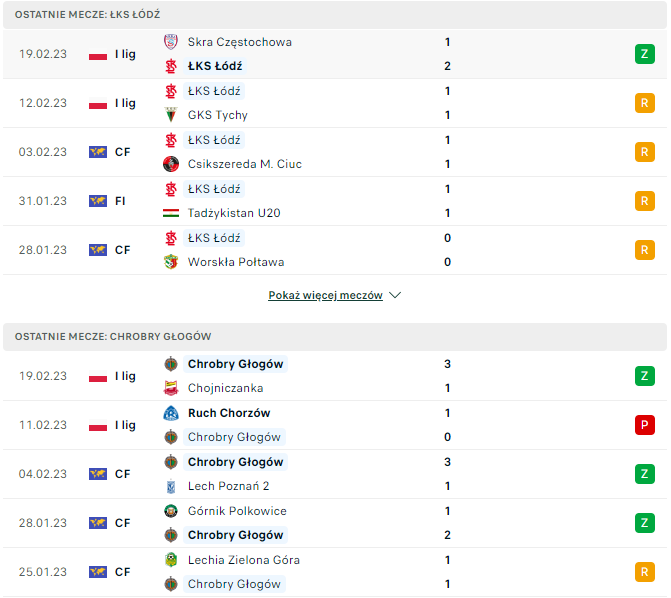Click GKS Tychy team crest
671x598 pixels.
coord(170,115)
